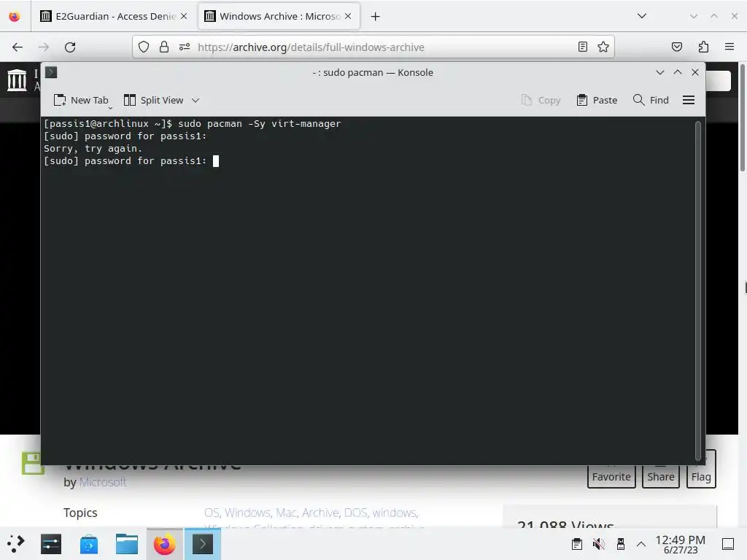This screenshot has width=747, height=560.
Task: Maximize Konsole window with up chevron
Action: pyautogui.click(x=678, y=72)
